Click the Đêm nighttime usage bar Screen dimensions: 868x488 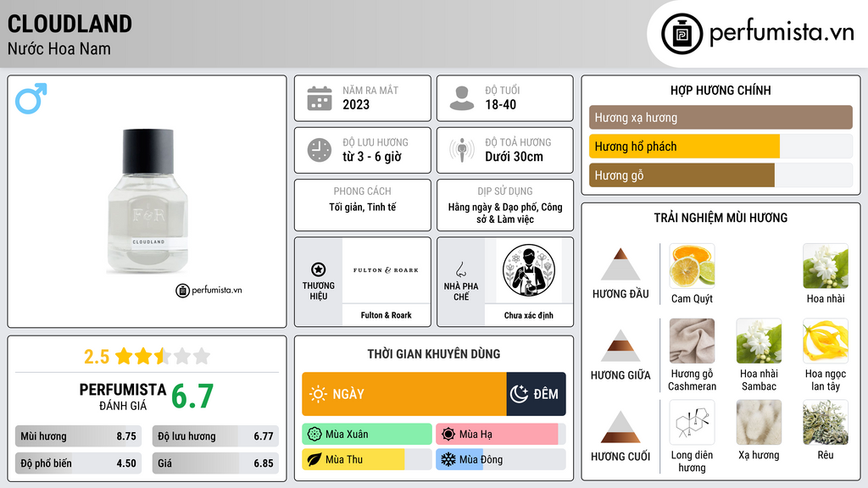[536, 394]
